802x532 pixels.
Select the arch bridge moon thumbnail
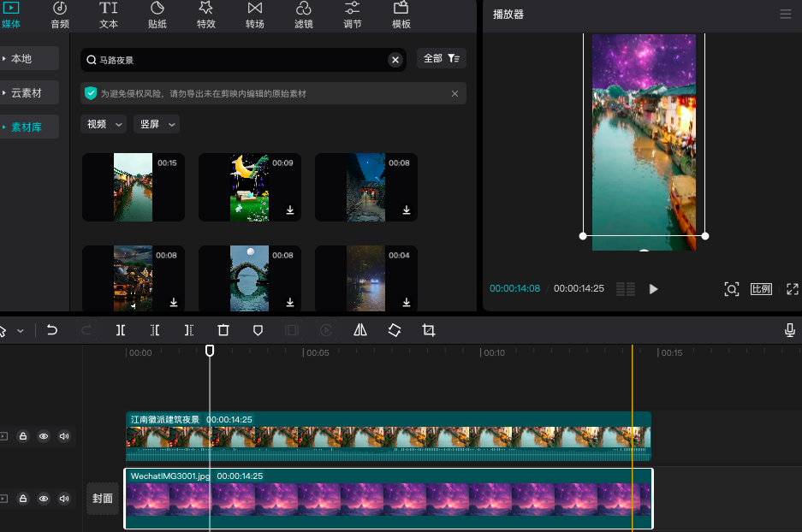point(250,279)
